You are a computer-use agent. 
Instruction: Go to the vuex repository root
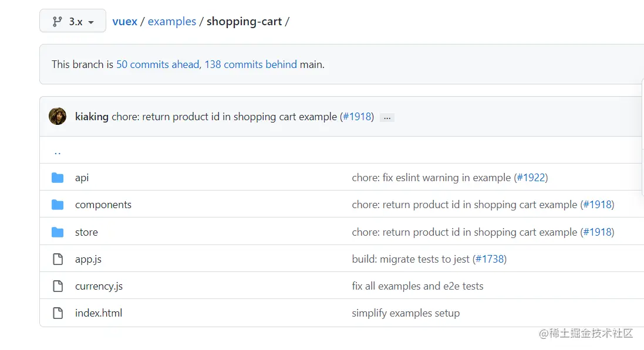point(124,22)
